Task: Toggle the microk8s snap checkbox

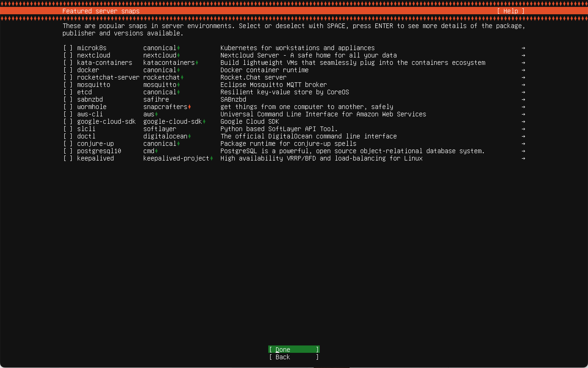Action: [68, 48]
